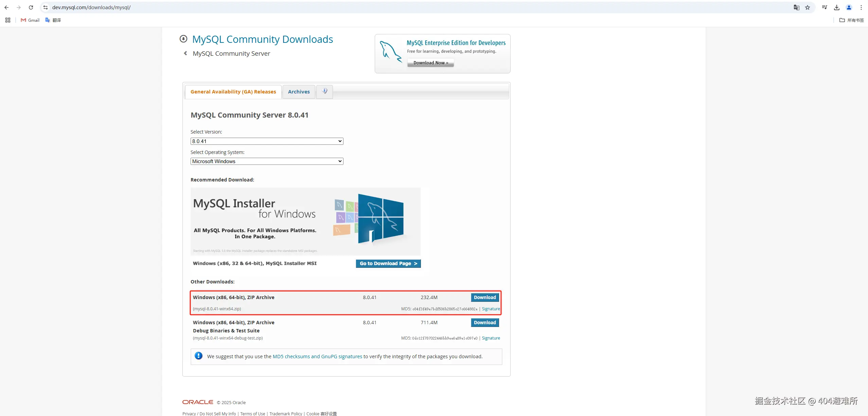Select General Availability (GA) Releases tab
The width and height of the screenshot is (868, 416).
click(233, 92)
